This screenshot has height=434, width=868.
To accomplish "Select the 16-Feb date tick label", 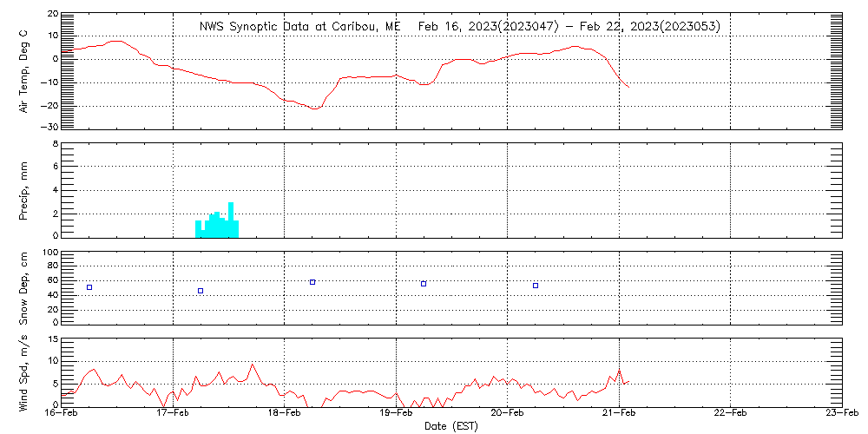I will tap(62, 414).
